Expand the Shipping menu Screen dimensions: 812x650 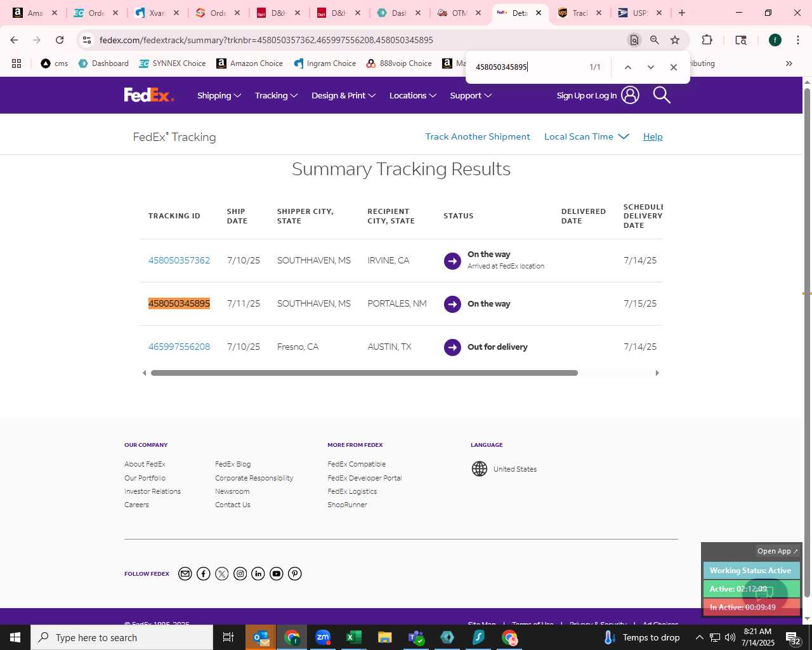(x=219, y=95)
